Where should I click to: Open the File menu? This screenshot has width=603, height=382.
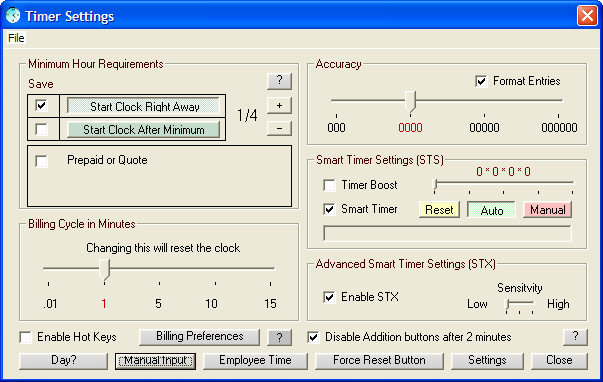point(16,38)
